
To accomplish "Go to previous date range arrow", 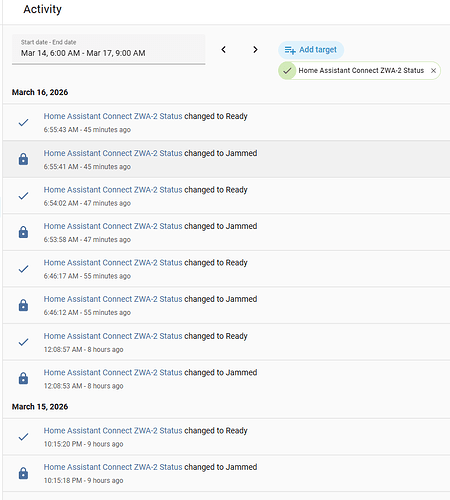I will pyautogui.click(x=224, y=50).
